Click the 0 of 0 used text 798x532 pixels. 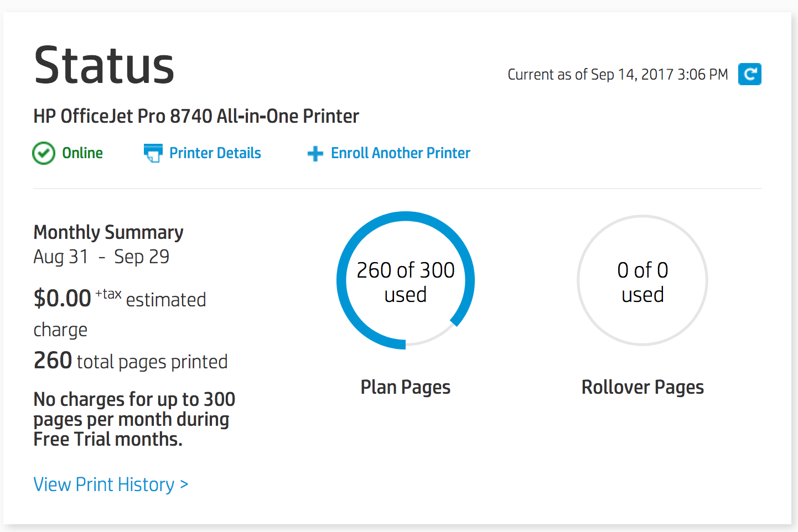click(642, 282)
